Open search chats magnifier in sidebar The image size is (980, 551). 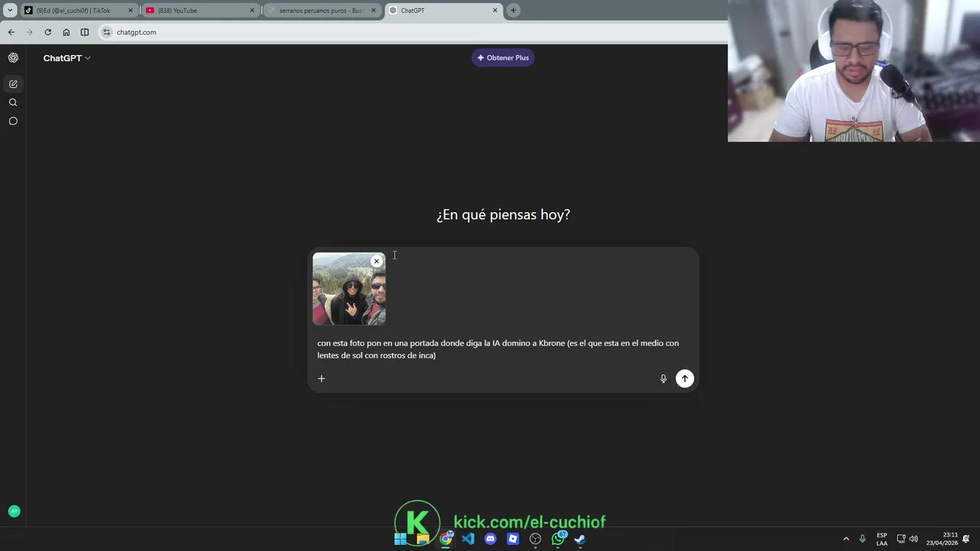[13, 103]
